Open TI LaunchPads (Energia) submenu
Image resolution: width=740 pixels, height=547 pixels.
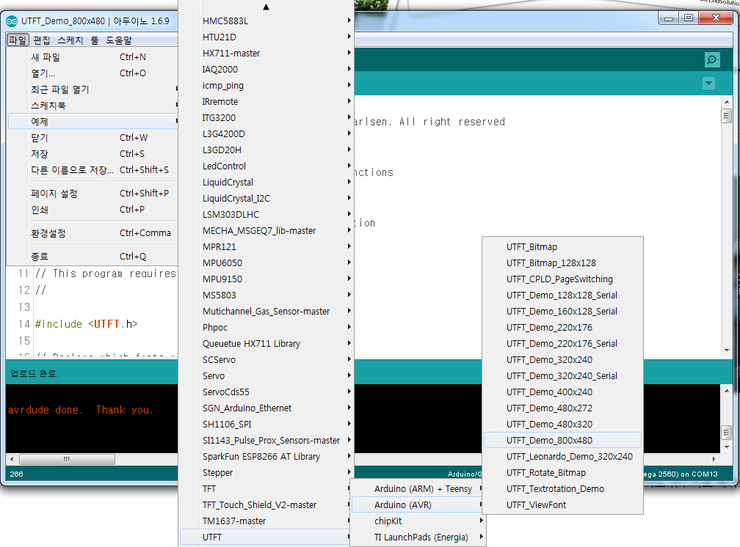point(418,537)
